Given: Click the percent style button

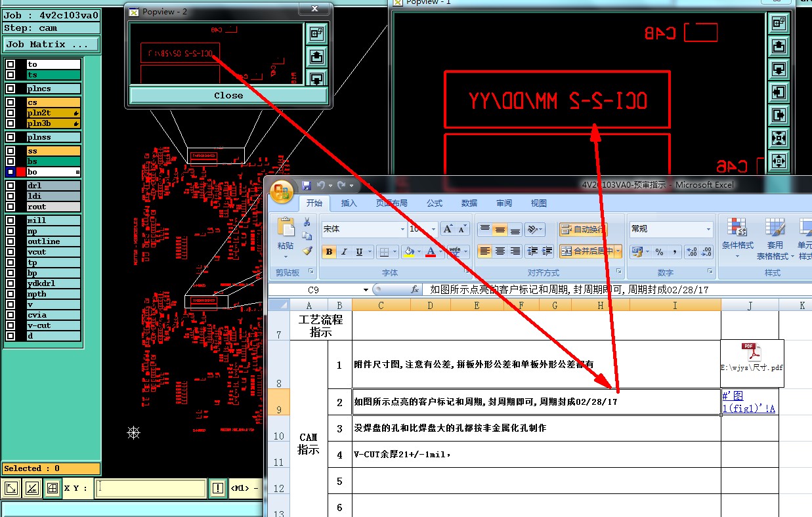Looking at the screenshot, I should tap(659, 252).
